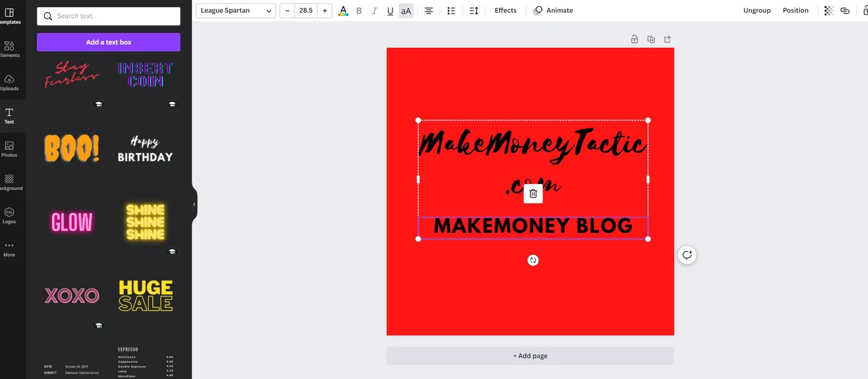This screenshot has height=379, width=868.
Task: Click the add page icon above canvas
Action: coord(668,39)
